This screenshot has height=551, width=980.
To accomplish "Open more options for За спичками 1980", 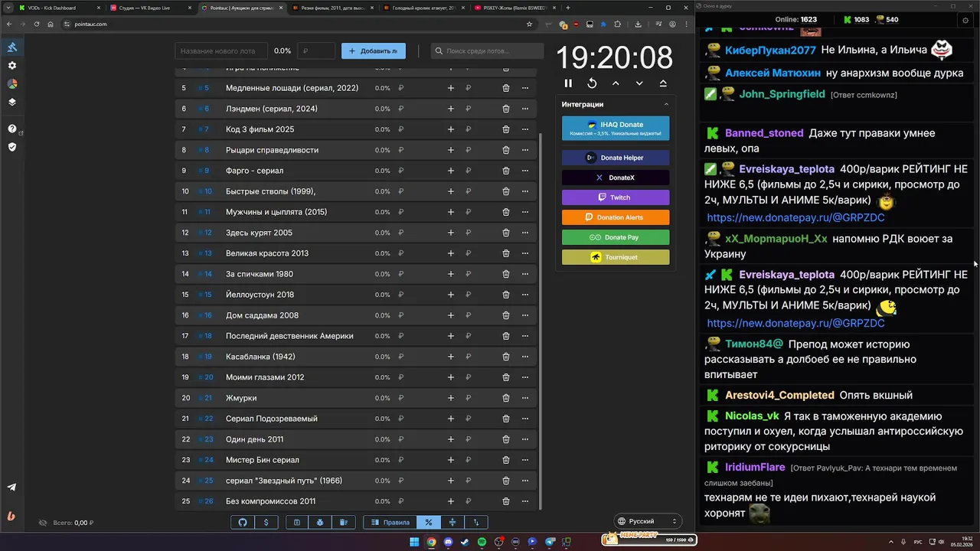I will point(525,274).
